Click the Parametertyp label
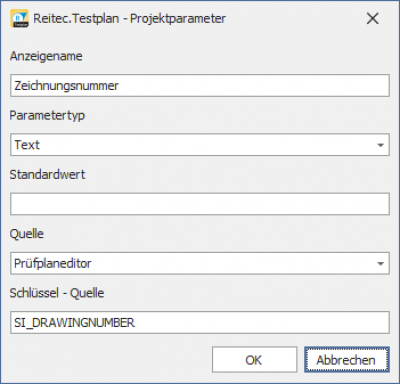The width and height of the screenshot is (400, 384). [x=47, y=115]
